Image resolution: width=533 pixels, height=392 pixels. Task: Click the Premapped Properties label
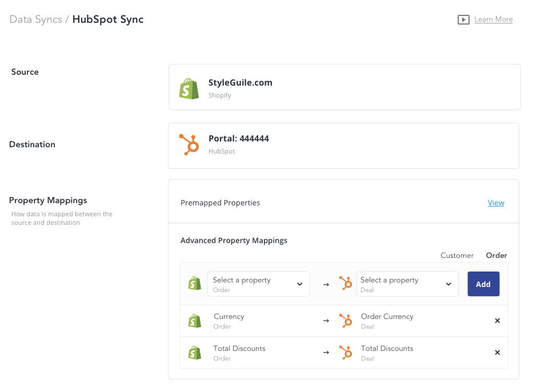click(221, 203)
